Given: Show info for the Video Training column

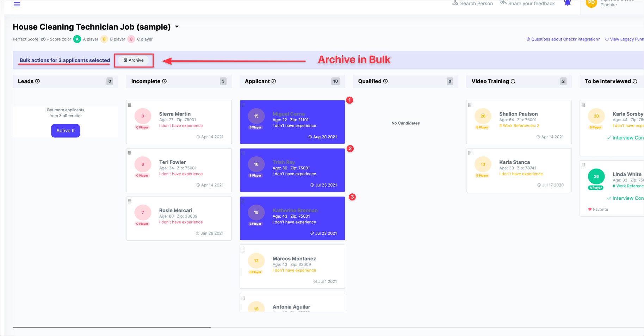Looking at the screenshot, I should 513,81.
